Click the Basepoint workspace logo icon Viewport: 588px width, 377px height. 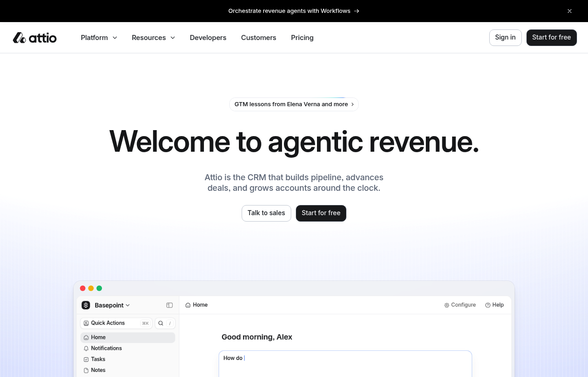pos(86,305)
